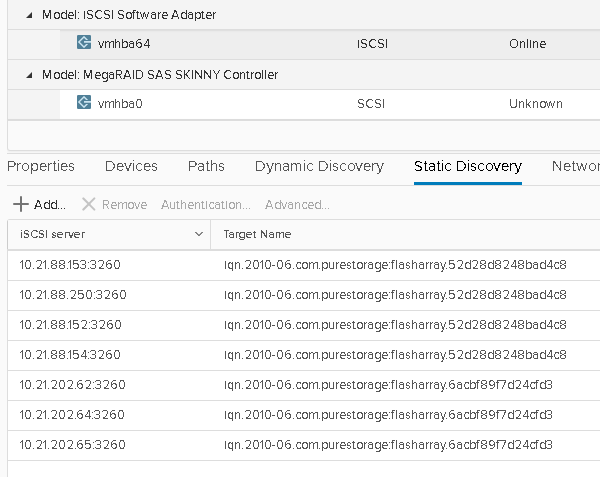The image size is (600, 477).
Task: Switch to the Devices tab
Action: click(x=131, y=166)
